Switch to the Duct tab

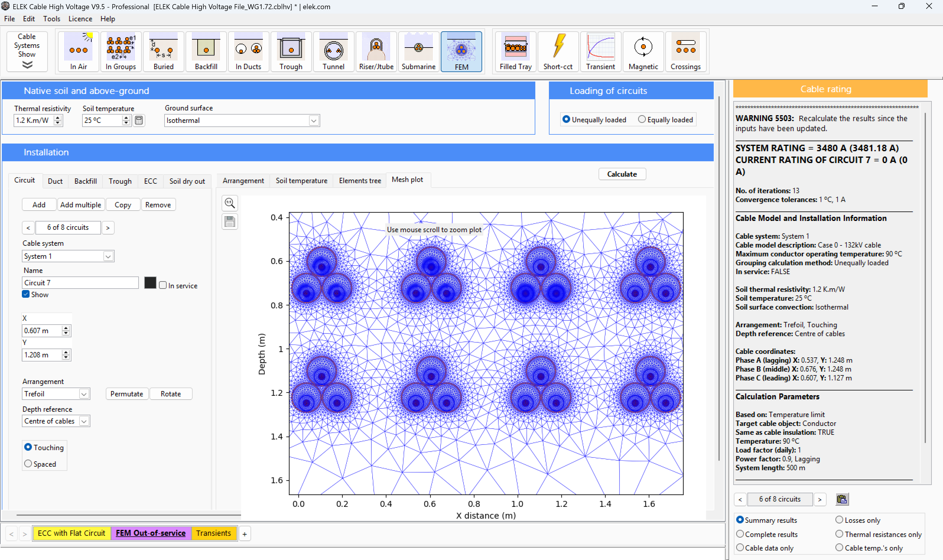point(55,181)
